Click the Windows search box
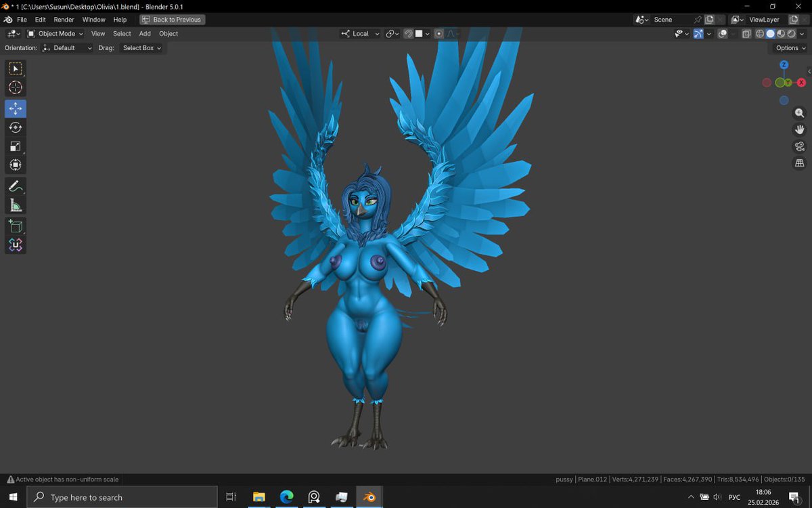812x508 pixels. [122, 497]
